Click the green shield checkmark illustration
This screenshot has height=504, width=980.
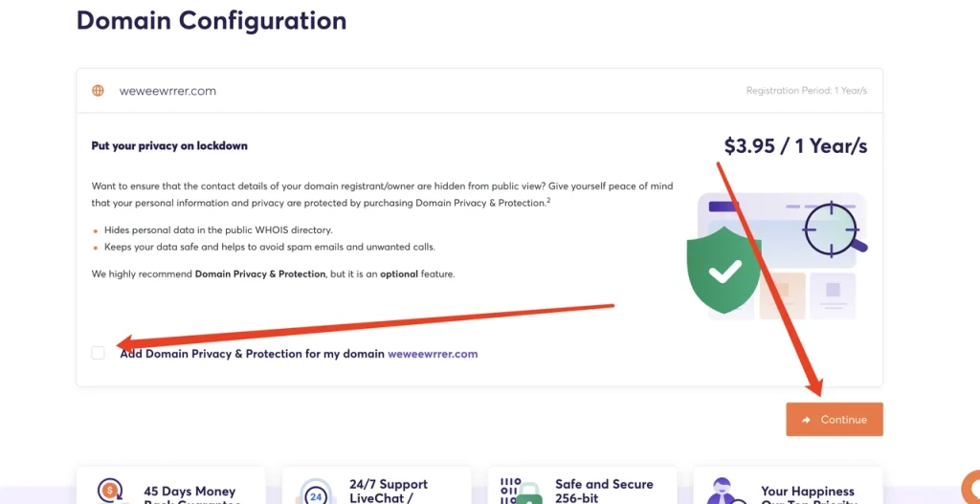tap(724, 270)
